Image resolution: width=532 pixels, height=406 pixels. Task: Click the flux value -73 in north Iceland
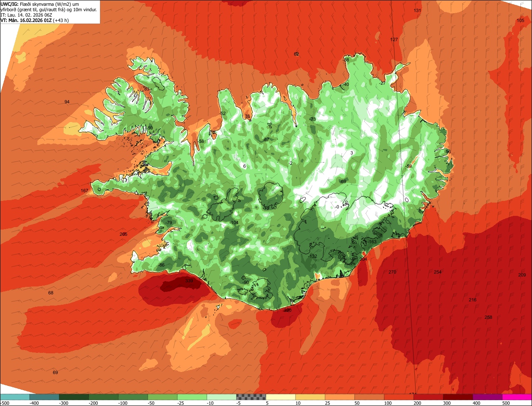coord(313,120)
